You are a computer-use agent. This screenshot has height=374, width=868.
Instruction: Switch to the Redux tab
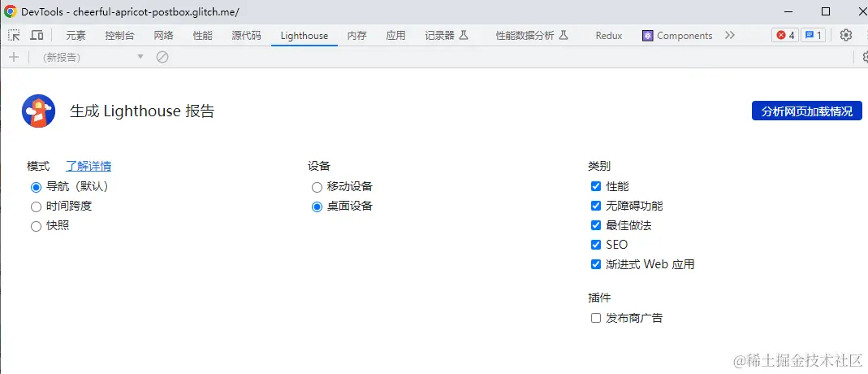pyautogui.click(x=609, y=36)
